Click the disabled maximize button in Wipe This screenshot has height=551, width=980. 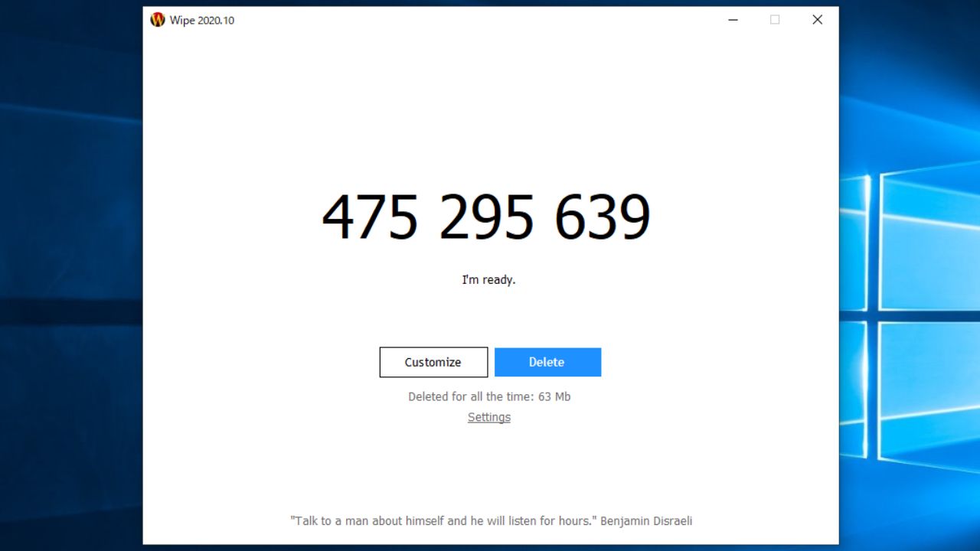click(775, 20)
